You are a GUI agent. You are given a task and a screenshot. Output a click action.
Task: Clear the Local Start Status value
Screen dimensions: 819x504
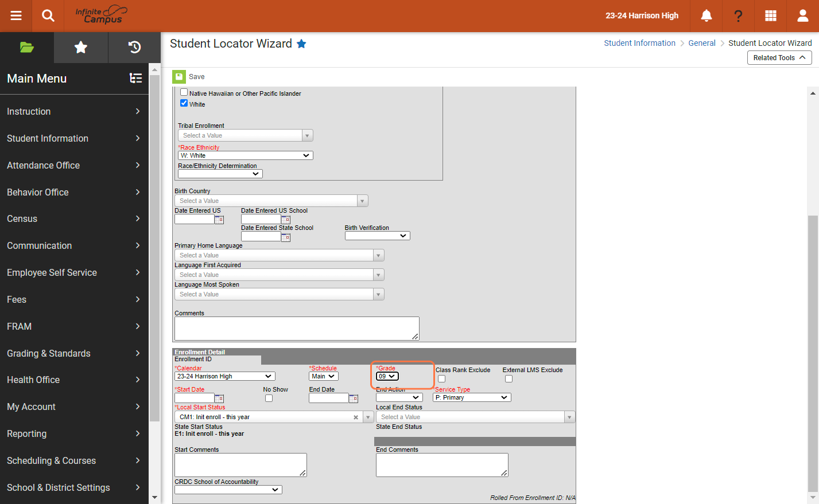point(356,417)
